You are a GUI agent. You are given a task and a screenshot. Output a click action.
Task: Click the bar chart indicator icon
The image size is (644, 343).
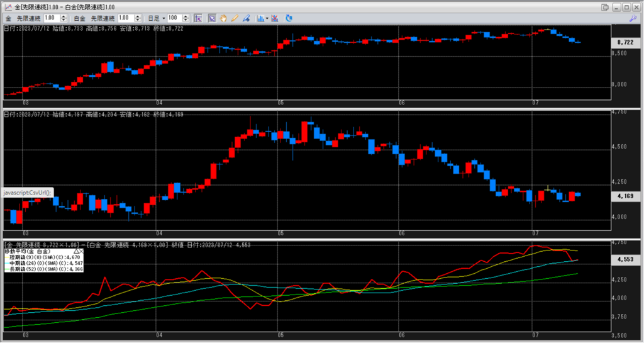pos(260,18)
